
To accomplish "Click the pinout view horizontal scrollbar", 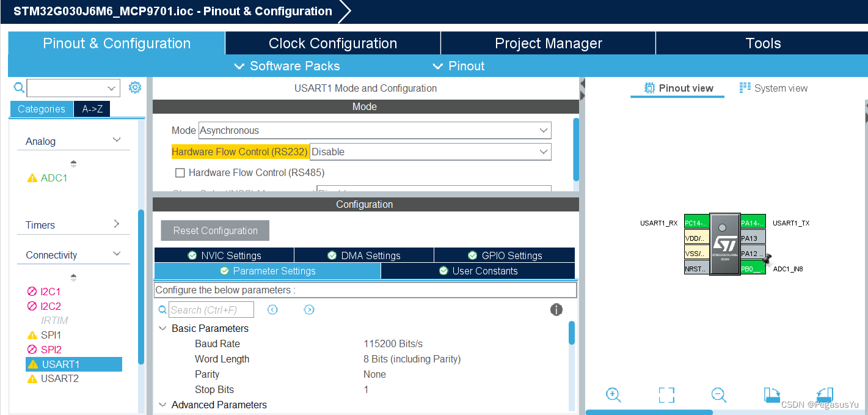I will (649, 412).
